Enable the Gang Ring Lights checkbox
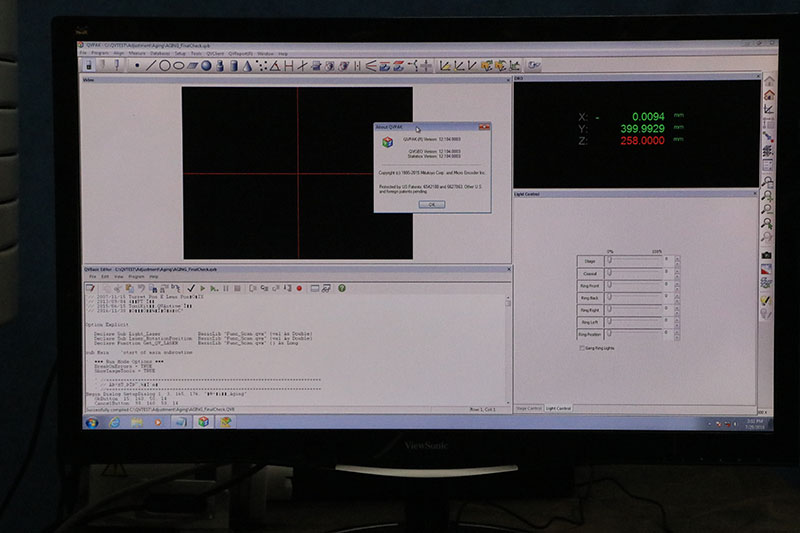This screenshot has width=800, height=533. tap(582, 348)
